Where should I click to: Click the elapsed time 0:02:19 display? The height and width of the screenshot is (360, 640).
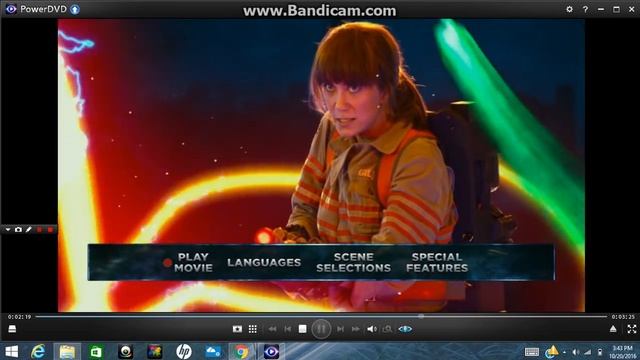[x=19, y=317]
